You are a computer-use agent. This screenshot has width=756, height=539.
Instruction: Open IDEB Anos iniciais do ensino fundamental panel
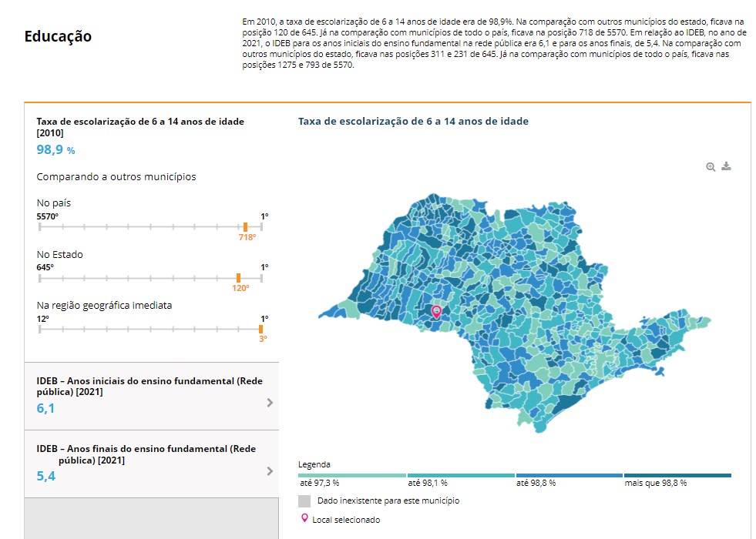coord(151,397)
